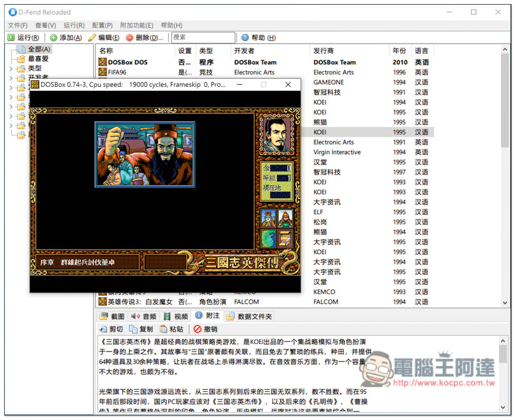This screenshot has height=420, width=515.
Task: Close the DOSBox 0.74-3 window
Action: point(288,85)
